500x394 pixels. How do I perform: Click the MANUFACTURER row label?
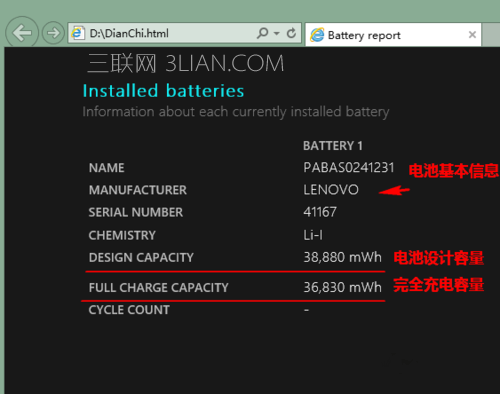coord(138,190)
